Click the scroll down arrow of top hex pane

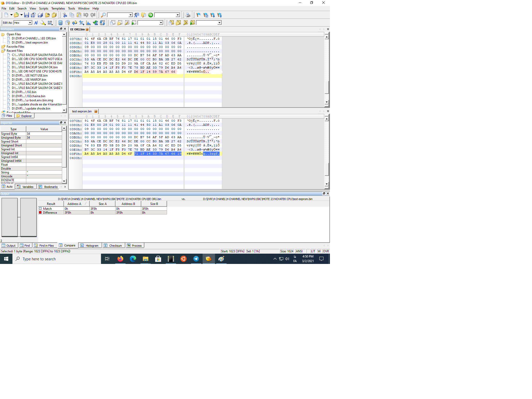point(327,102)
